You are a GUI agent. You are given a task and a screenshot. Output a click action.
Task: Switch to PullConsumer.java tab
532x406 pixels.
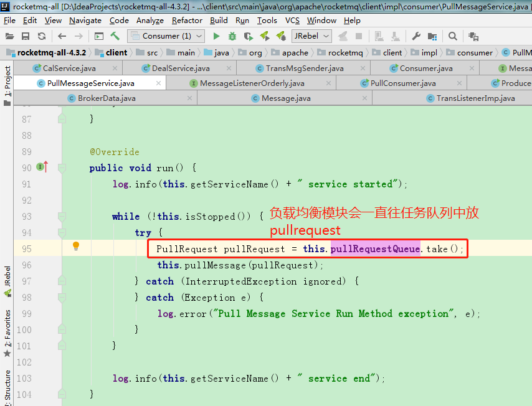(402, 83)
